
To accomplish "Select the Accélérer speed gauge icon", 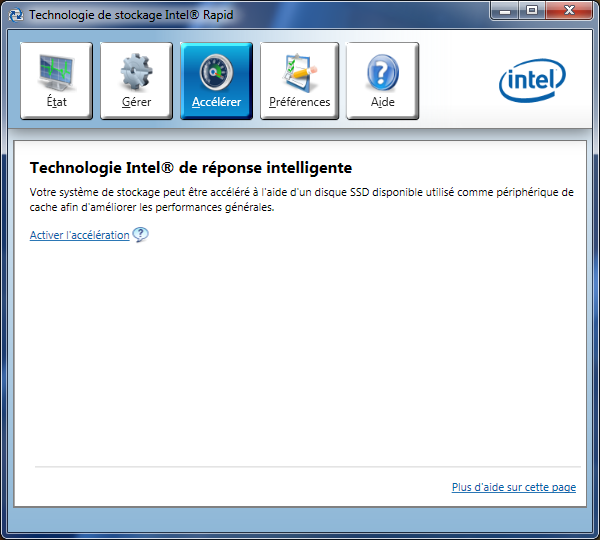I will click(216, 71).
